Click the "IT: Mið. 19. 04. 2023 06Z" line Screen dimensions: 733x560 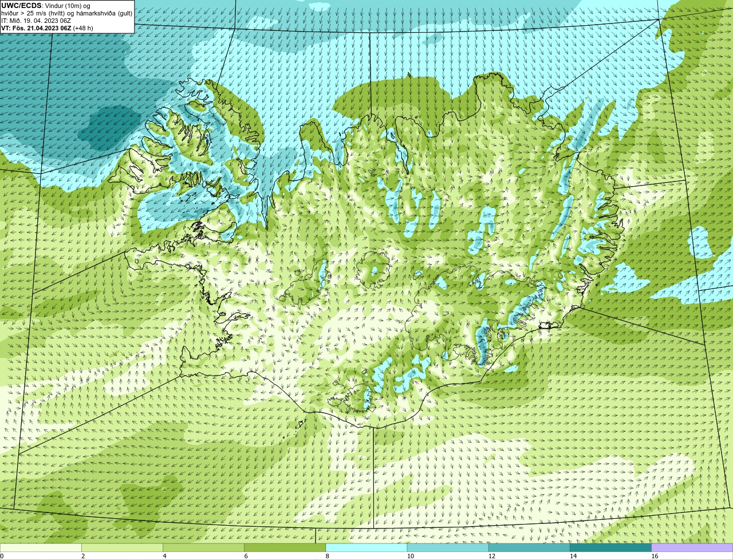pyautogui.click(x=36, y=21)
